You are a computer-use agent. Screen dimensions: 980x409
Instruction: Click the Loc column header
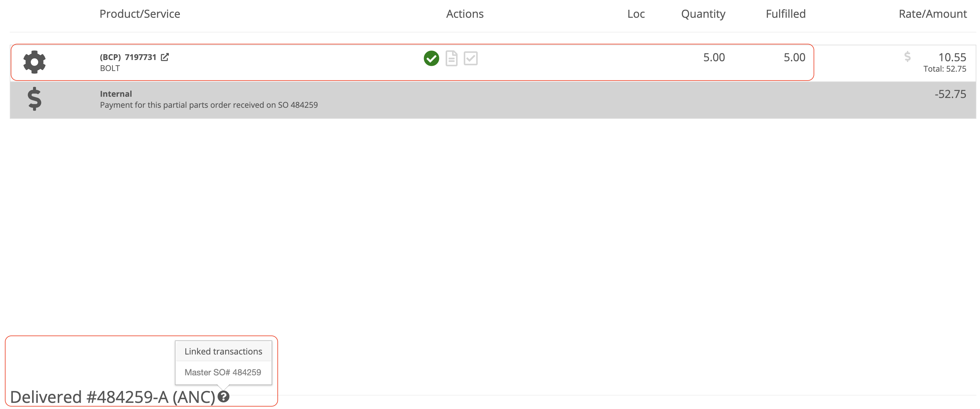point(636,14)
